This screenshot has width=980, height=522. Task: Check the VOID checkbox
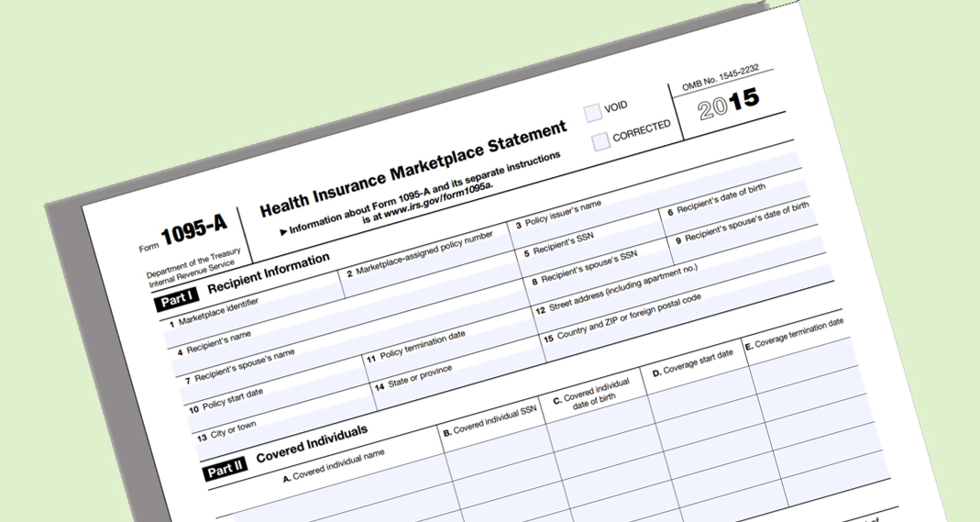(593, 112)
